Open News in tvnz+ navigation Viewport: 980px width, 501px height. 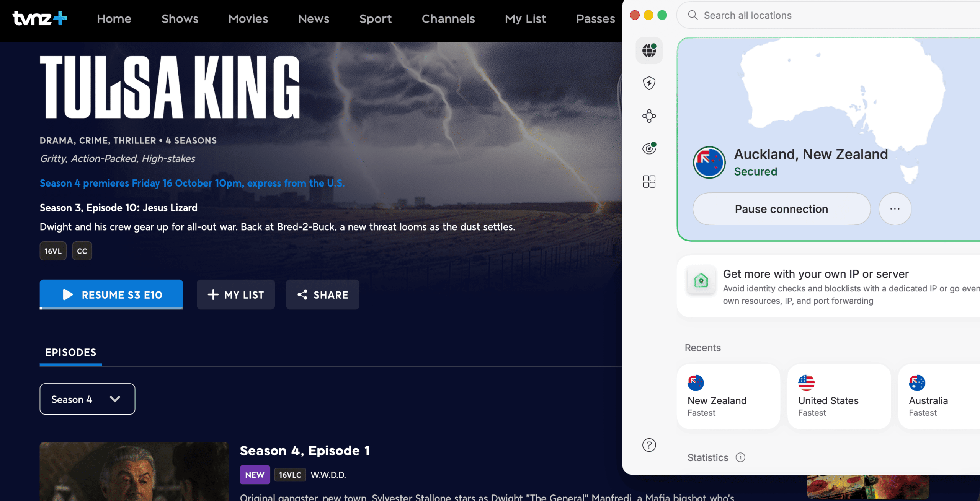314,19
